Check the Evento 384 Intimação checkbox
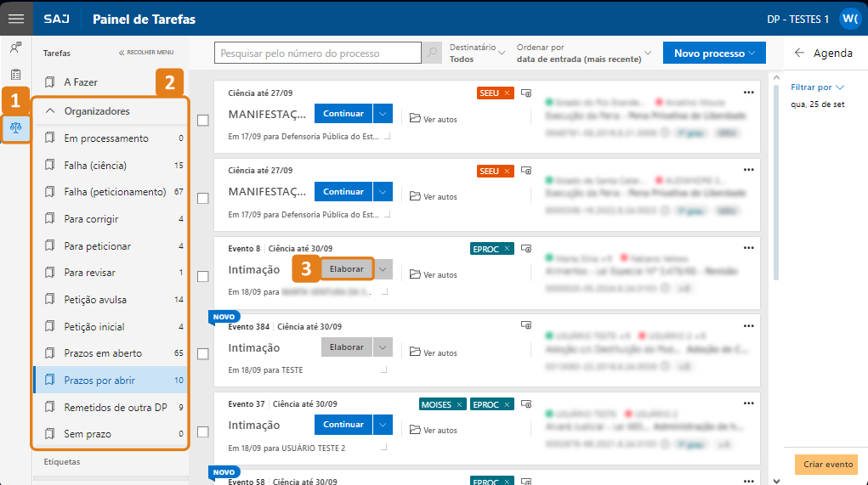The image size is (868, 485). pyautogui.click(x=203, y=353)
